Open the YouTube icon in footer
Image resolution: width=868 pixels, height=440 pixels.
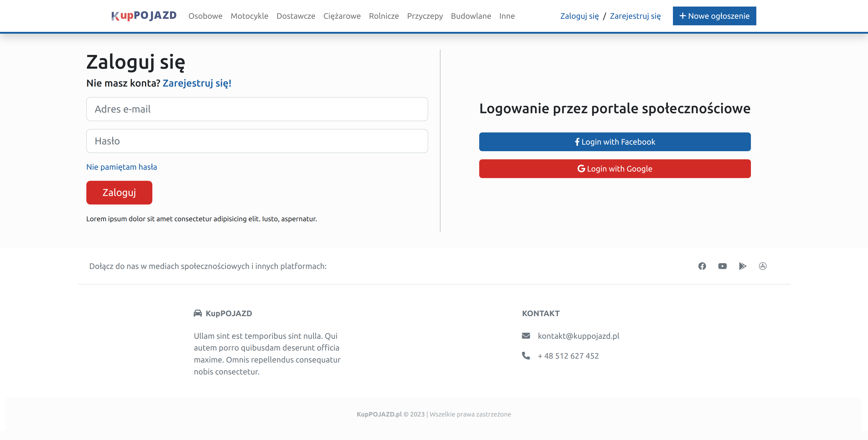click(x=722, y=266)
